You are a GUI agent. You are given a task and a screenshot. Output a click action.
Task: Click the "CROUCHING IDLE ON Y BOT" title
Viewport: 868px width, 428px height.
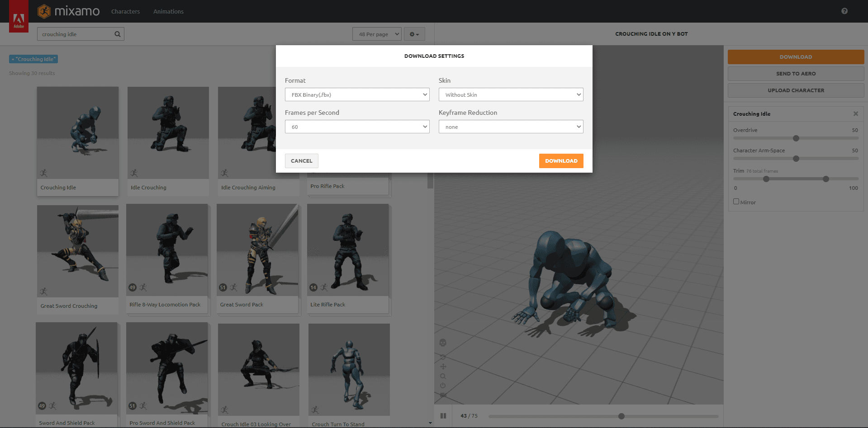click(651, 34)
